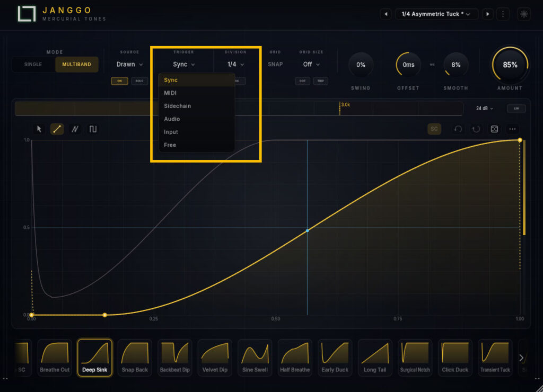Toggle the SC sidechain button
The width and height of the screenshot is (543, 392).
point(434,129)
